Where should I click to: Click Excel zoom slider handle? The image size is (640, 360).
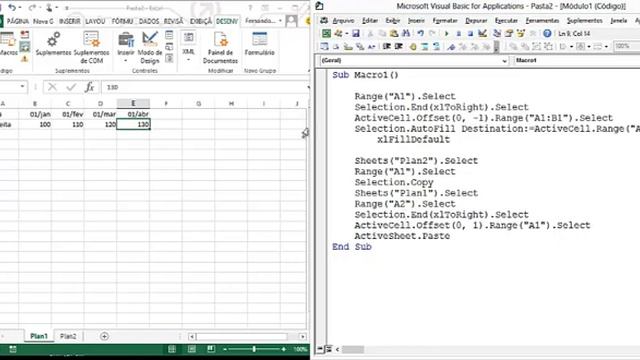click(254, 349)
